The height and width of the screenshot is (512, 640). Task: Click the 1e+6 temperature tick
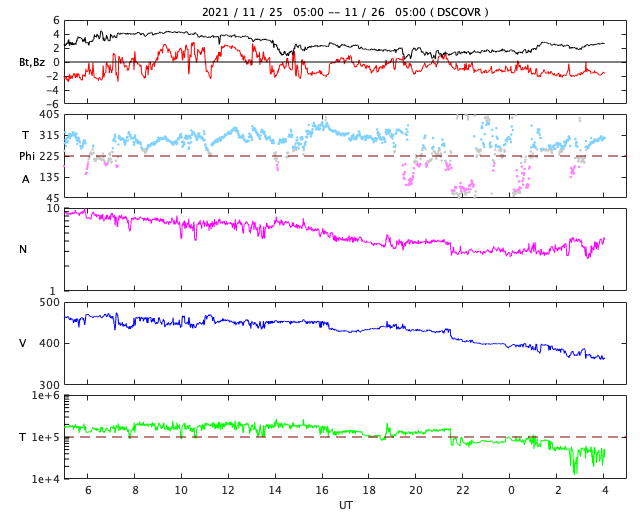(x=46, y=395)
